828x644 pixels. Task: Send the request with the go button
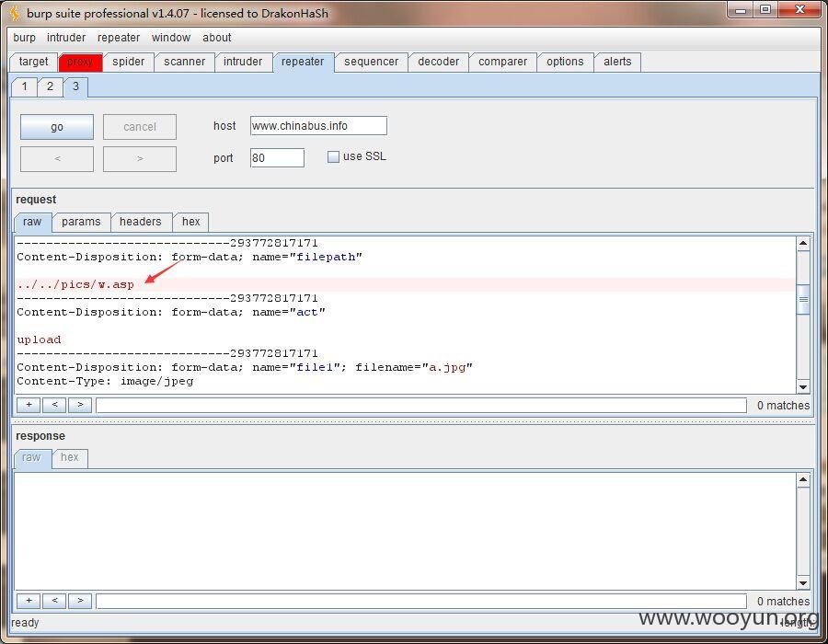[57, 127]
